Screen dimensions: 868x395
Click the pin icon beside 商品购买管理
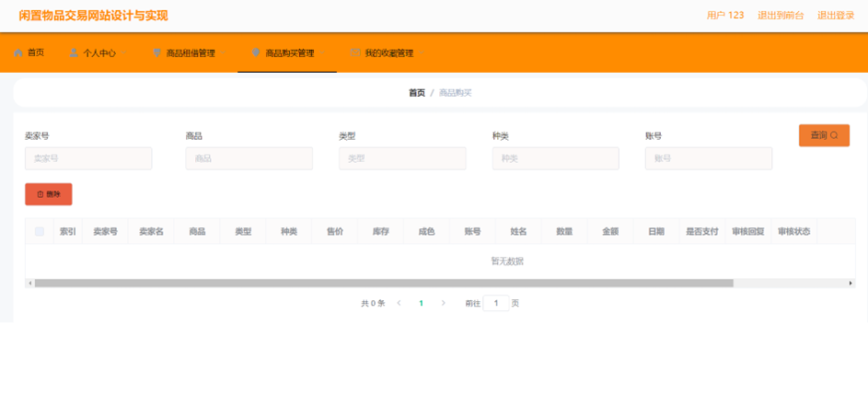pyautogui.click(x=256, y=52)
